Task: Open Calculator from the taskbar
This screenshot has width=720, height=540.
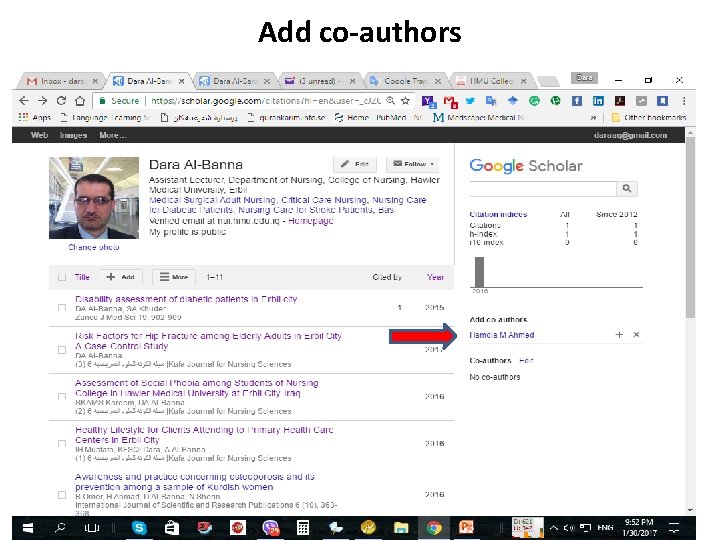Action: tap(303, 528)
